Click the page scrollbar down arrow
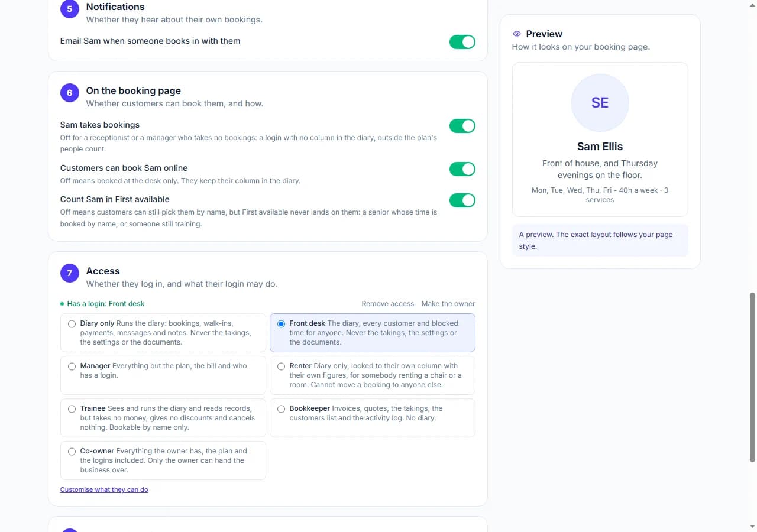 click(x=752, y=527)
